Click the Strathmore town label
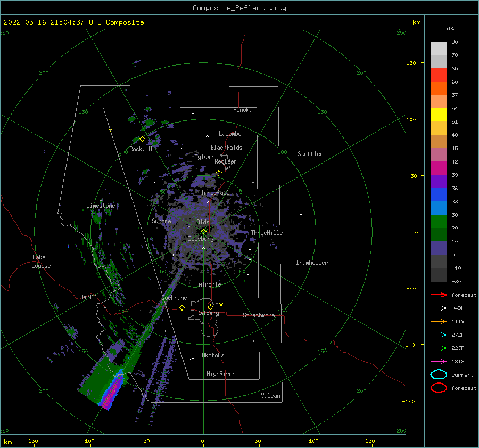 [259, 315]
